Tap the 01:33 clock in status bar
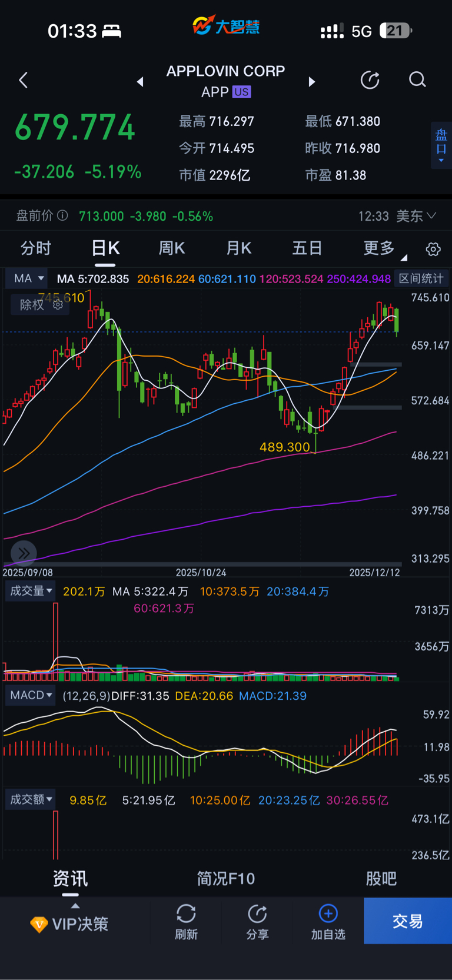The width and height of the screenshot is (452, 980). click(72, 31)
